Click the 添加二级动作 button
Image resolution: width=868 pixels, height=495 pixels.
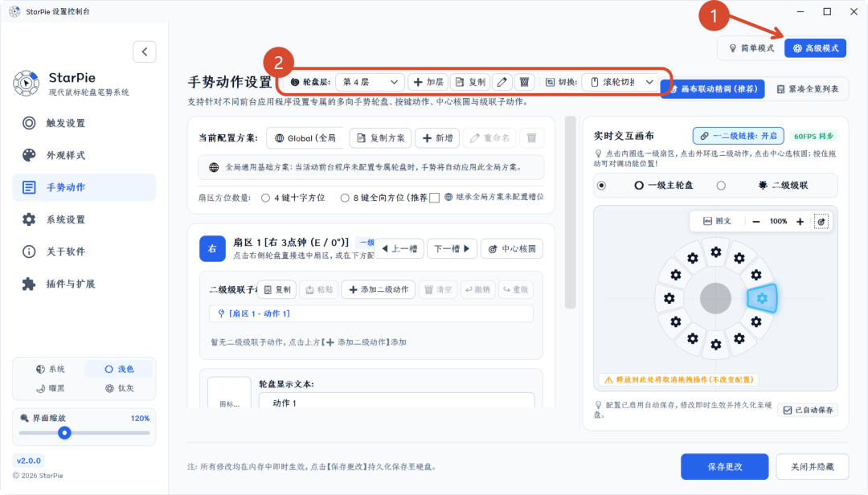click(x=379, y=289)
